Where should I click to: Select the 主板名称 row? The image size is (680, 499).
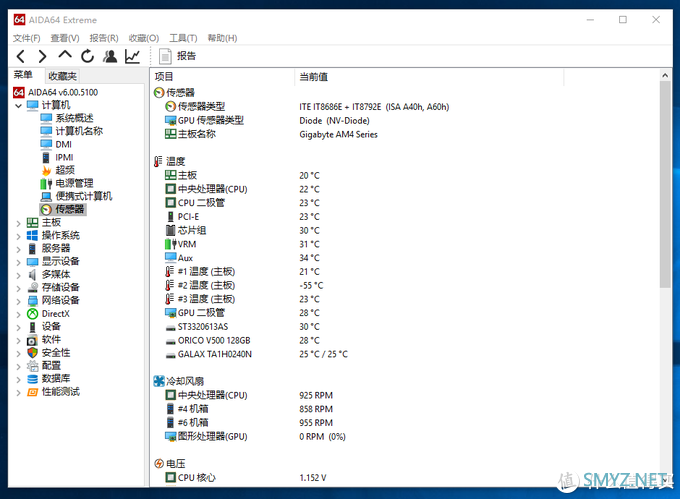click(271, 134)
